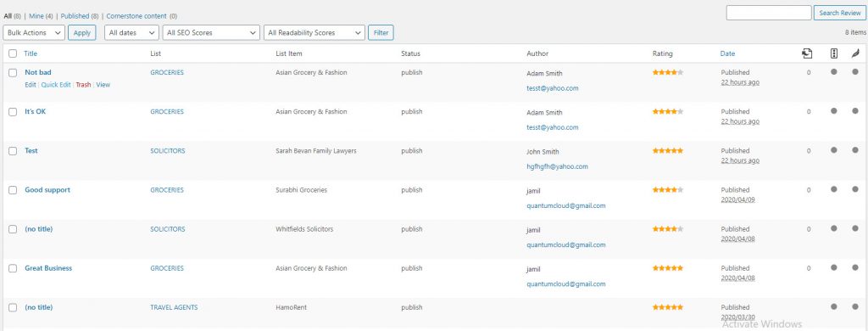868x331 pixels.
Task: Open the Bulk Actions dropdown
Action: pos(34,33)
